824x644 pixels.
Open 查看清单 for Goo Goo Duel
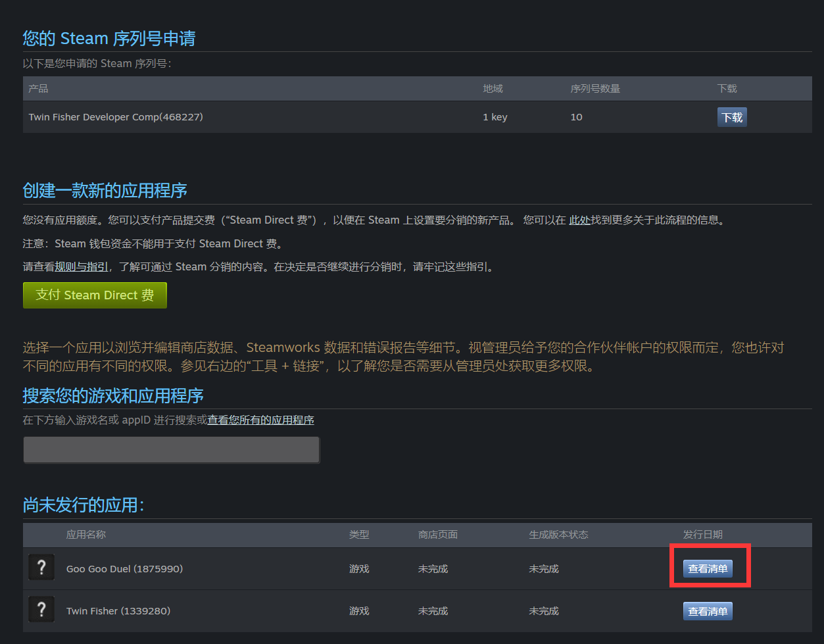tap(707, 569)
